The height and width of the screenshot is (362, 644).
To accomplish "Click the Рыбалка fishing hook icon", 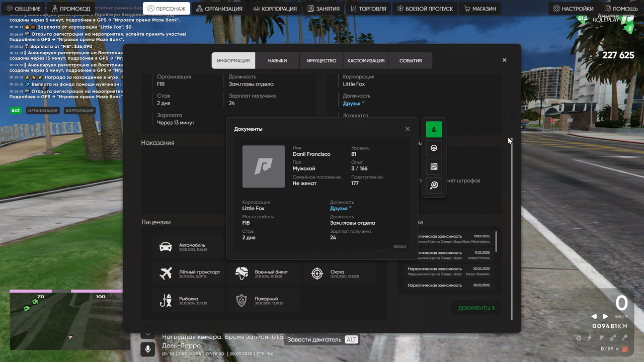I will click(x=166, y=301).
